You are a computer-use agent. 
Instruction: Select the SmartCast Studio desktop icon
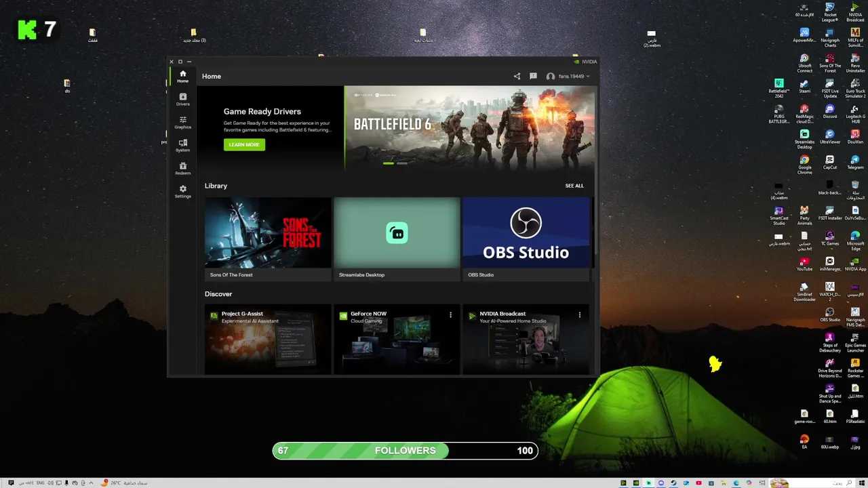pyautogui.click(x=779, y=216)
